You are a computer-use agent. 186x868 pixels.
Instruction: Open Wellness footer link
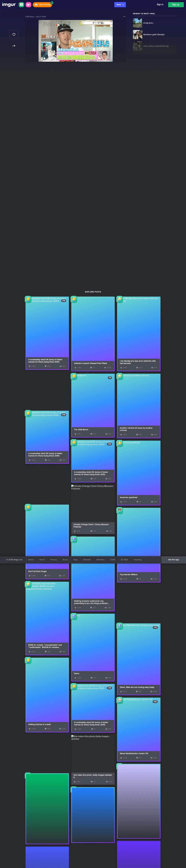tap(100, 560)
